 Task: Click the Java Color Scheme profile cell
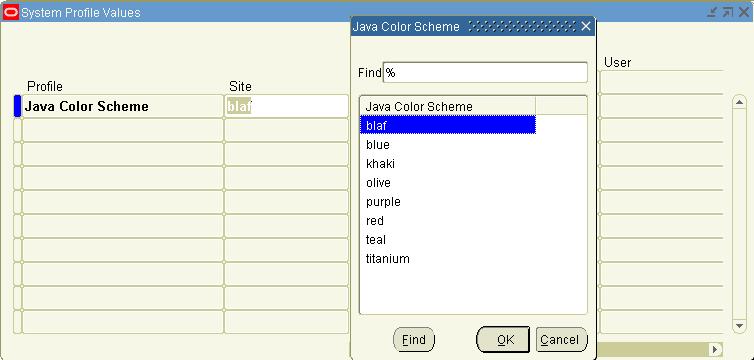[122, 106]
